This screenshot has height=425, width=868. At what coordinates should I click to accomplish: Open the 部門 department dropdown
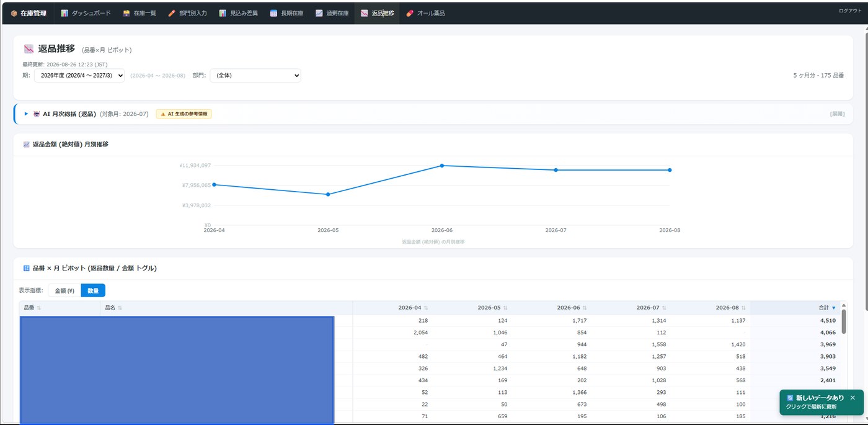255,75
